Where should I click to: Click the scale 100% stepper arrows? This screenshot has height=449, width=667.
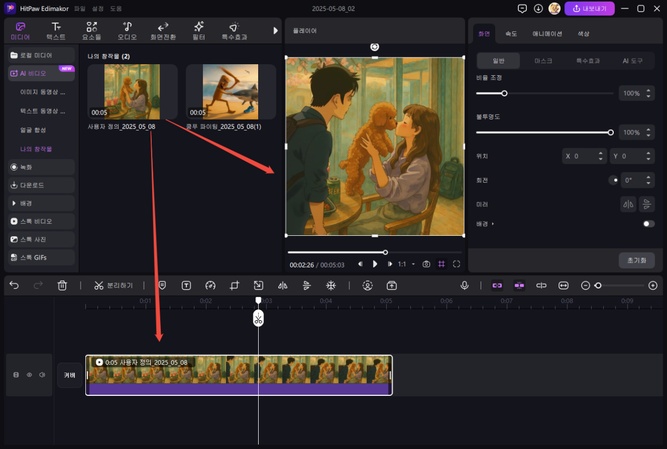pyautogui.click(x=648, y=93)
